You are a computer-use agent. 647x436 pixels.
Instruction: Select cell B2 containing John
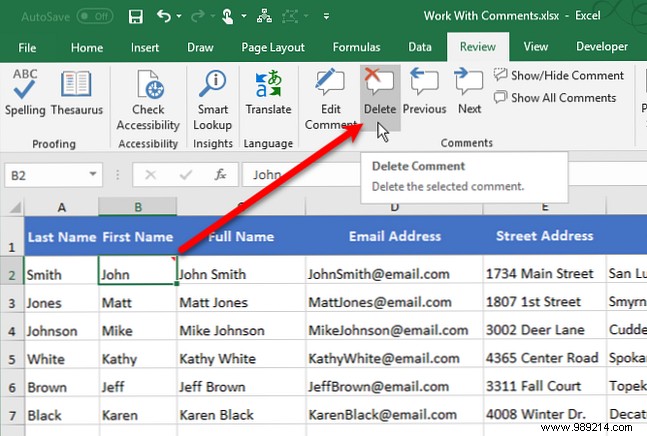click(x=138, y=270)
